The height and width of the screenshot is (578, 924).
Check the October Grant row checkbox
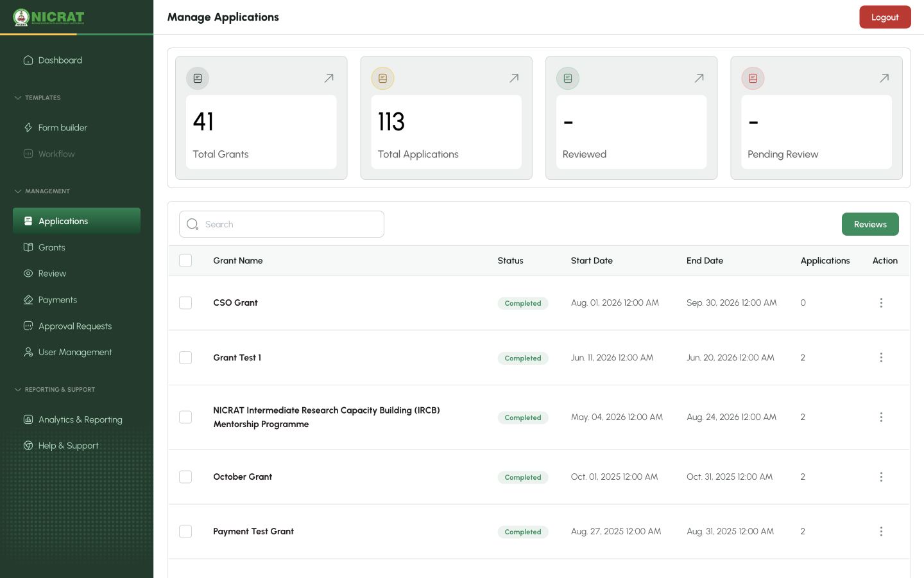(185, 477)
